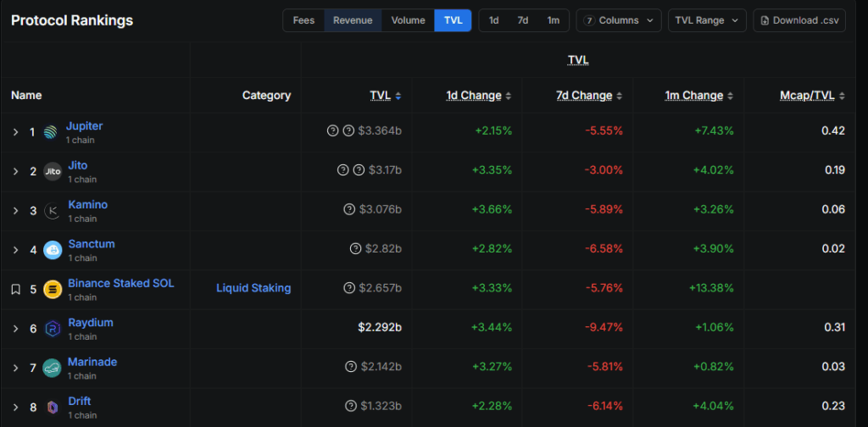
Task: Click the Sanctum protocol logo icon
Action: click(x=53, y=250)
